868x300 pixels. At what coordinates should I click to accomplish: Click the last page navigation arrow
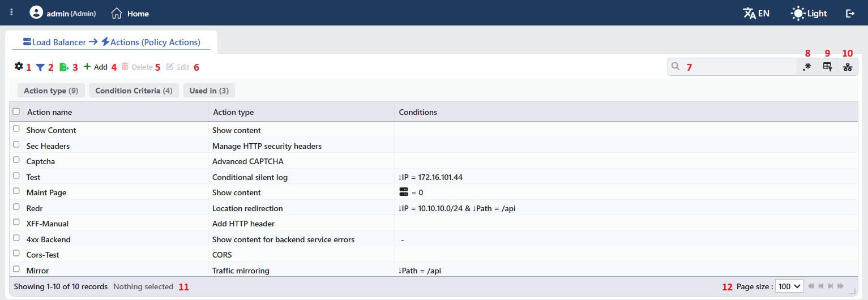point(840,286)
